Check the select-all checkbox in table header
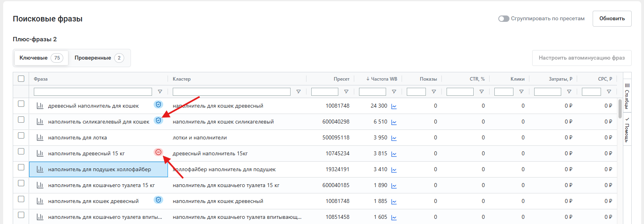The height and width of the screenshot is (224, 644). (x=21, y=79)
